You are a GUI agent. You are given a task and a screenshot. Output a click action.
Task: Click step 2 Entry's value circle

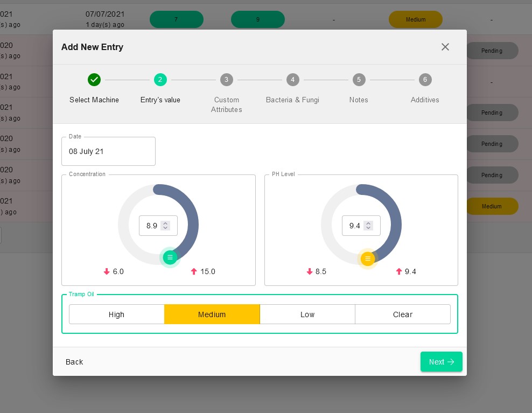pyautogui.click(x=160, y=80)
